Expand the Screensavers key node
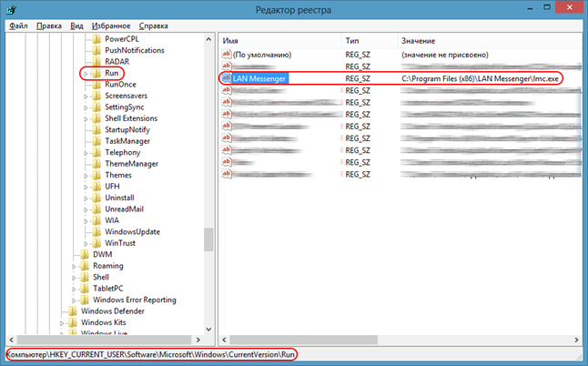The height and width of the screenshot is (366, 588). coord(86,97)
